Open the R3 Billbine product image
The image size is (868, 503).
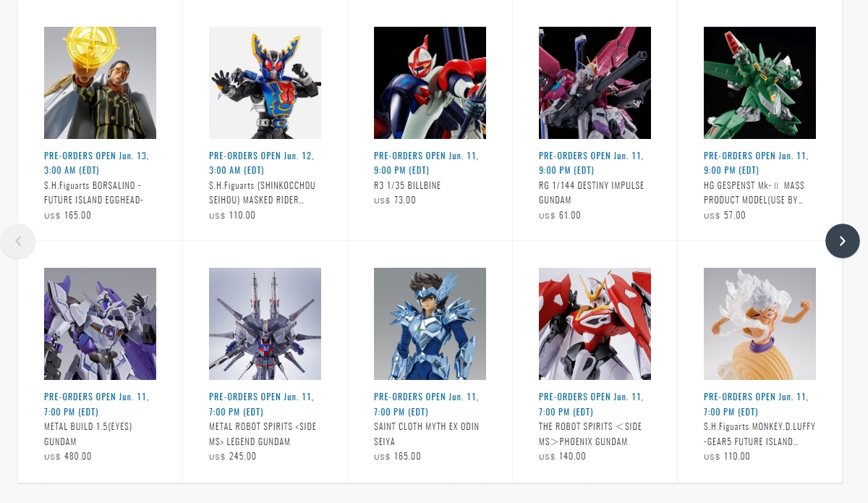click(x=430, y=83)
